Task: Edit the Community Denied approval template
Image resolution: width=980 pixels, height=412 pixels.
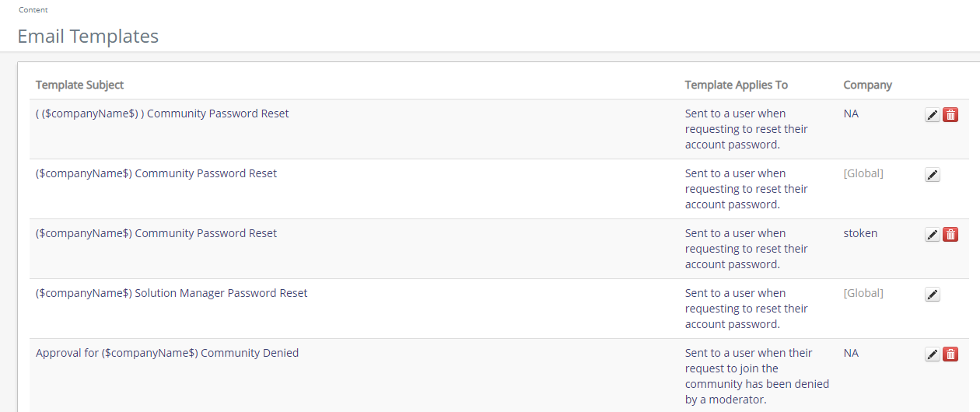Action: (933, 354)
